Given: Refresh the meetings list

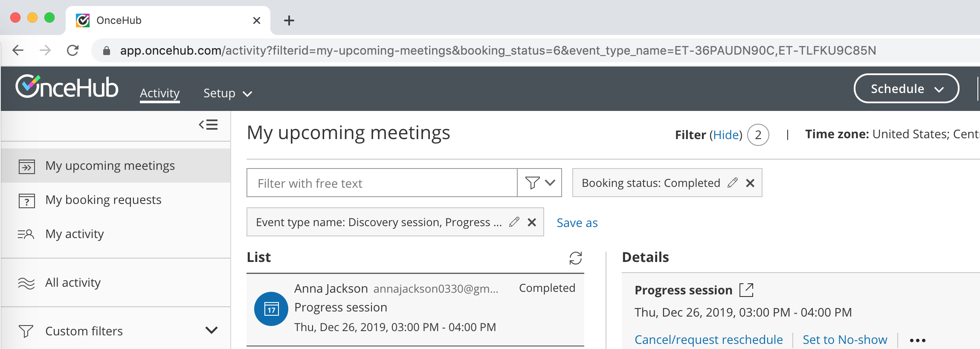Looking at the screenshot, I should tap(575, 258).
